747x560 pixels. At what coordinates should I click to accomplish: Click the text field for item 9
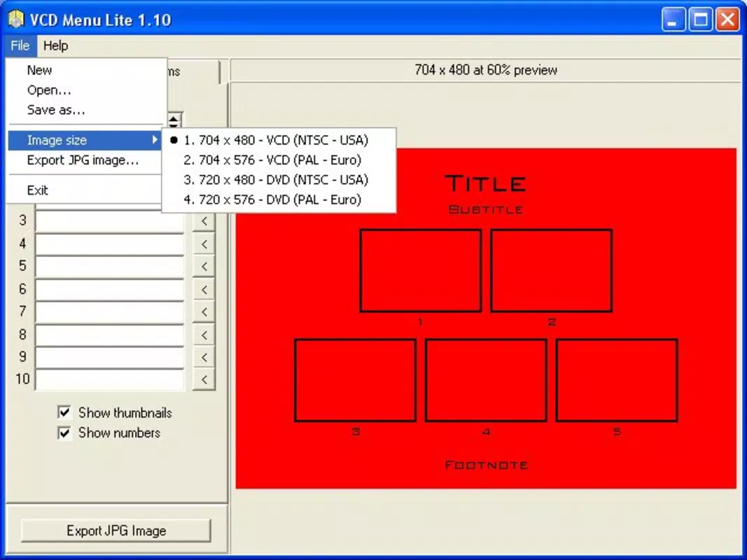110,357
